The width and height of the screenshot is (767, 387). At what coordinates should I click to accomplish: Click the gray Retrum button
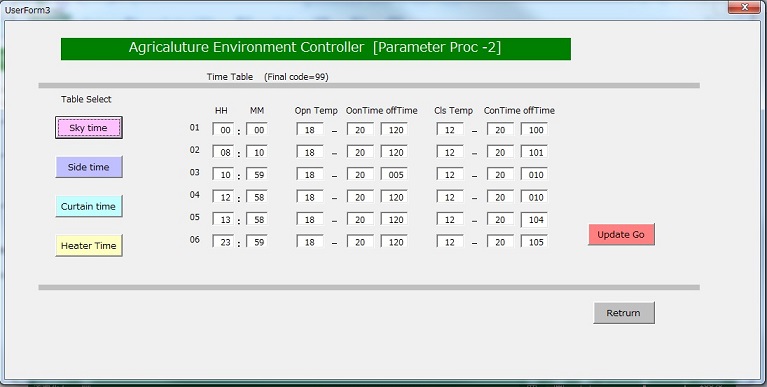624,313
